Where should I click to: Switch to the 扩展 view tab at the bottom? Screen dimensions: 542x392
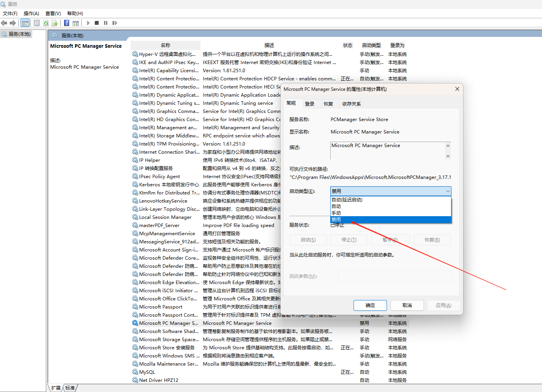click(x=56, y=388)
